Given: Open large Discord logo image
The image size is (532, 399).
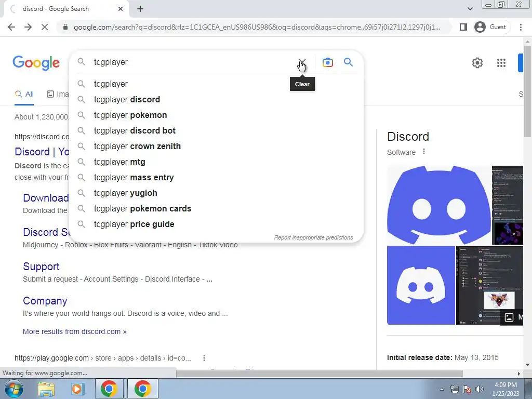Looking at the screenshot, I should tap(438, 205).
